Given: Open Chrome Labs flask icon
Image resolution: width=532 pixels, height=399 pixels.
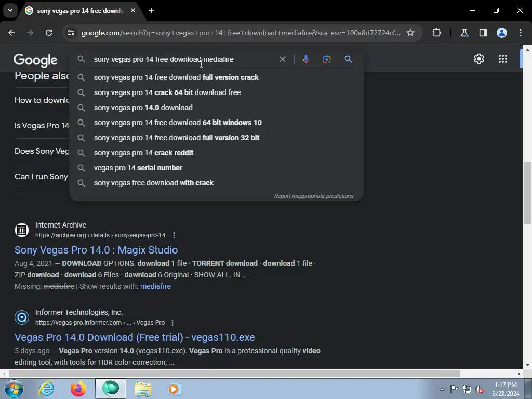Looking at the screenshot, I should point(464,33).
